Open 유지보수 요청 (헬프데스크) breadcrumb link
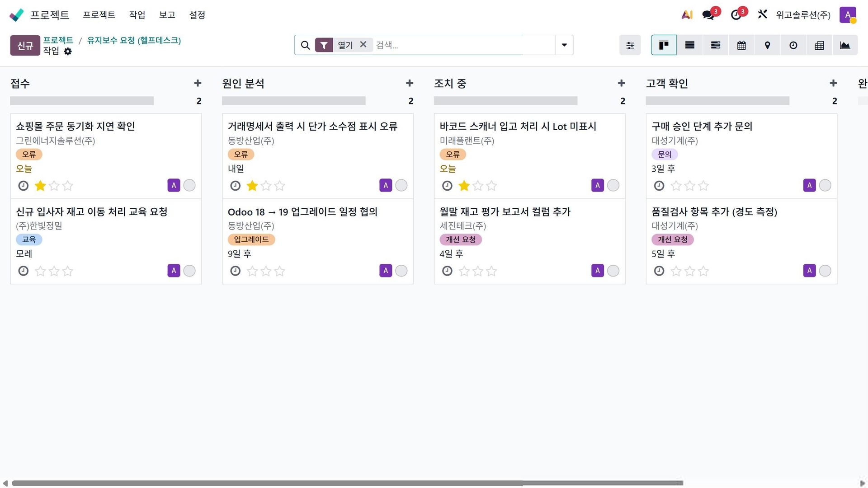Viewport: 868px width, 488px height. point(134,40)
